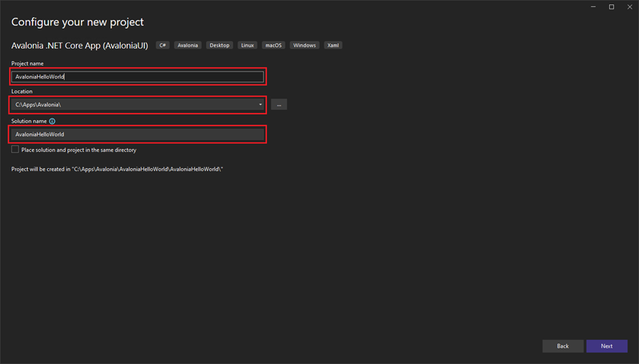Click the Xaml tag
The image size is (639, 364).
point(333,45)
